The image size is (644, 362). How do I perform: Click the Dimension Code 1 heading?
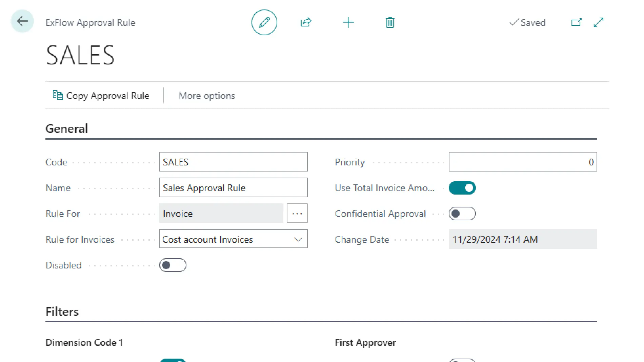tap(84, 343)
